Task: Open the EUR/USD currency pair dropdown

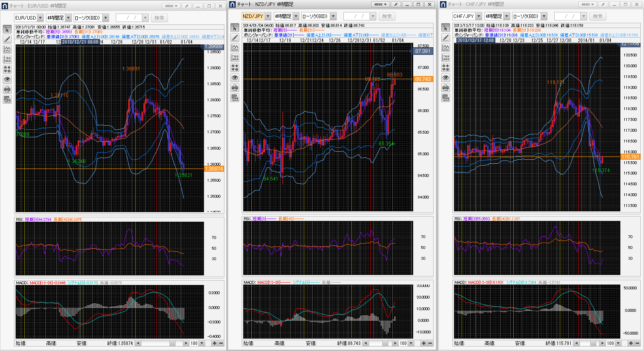Action: 40,18
